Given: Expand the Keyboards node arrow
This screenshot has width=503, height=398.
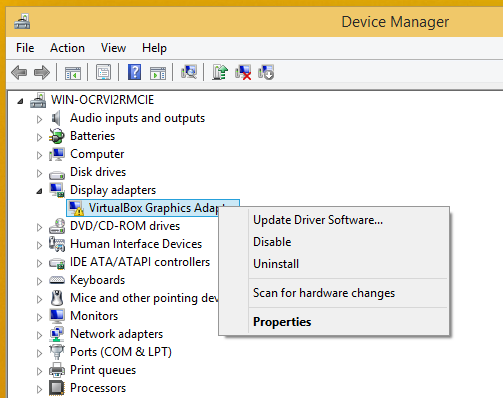Looking at the screenshot, I should point(39,281).
